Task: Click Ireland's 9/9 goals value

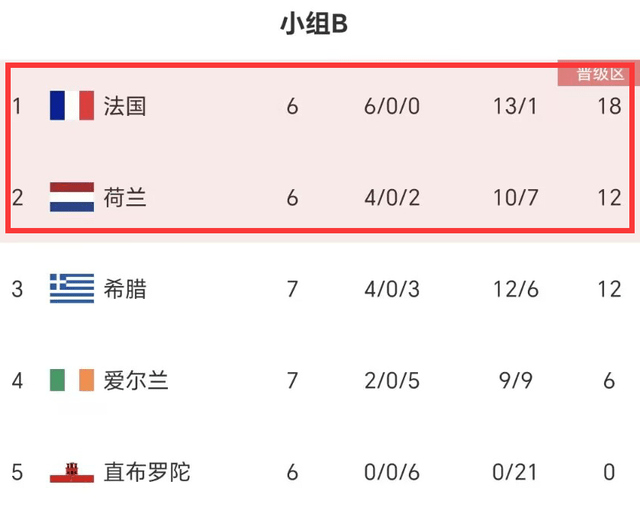Action: coord(515,380)
